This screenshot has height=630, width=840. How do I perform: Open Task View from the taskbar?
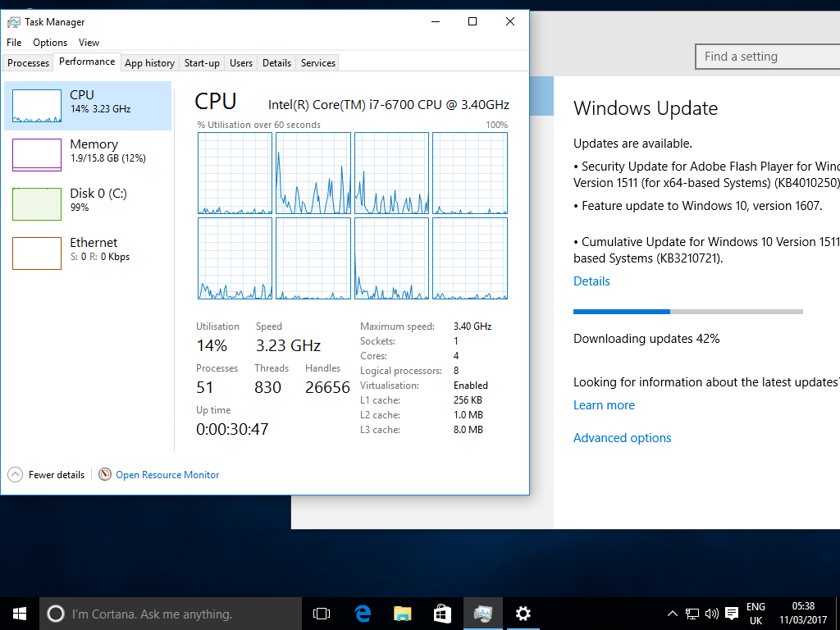click(322, 614)
